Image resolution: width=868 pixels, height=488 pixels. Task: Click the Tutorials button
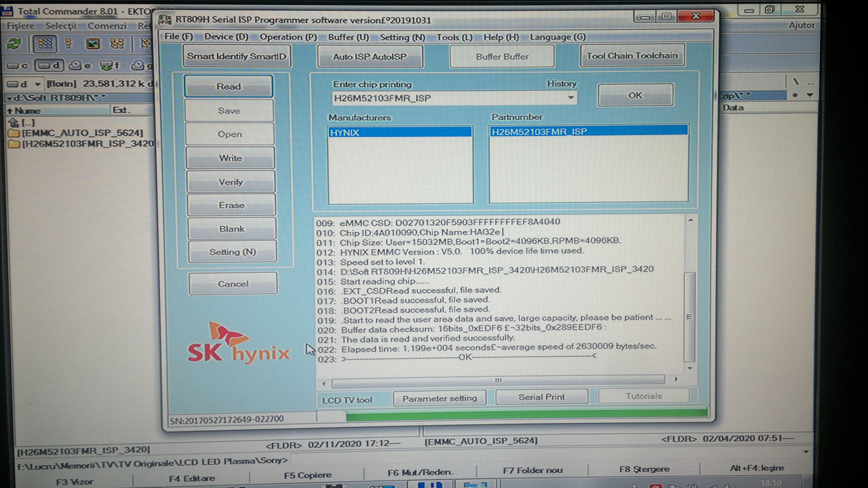pos(644,396)
